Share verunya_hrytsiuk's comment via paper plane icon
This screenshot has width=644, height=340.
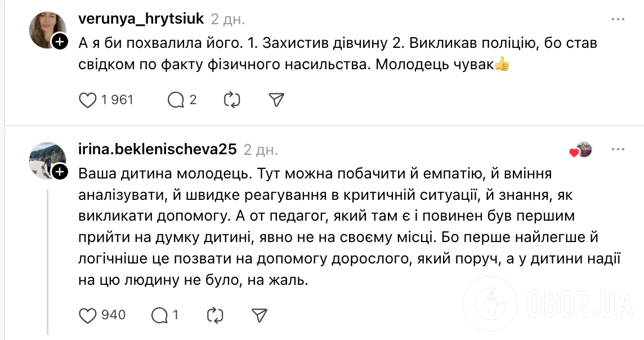[x=275, y=100]
